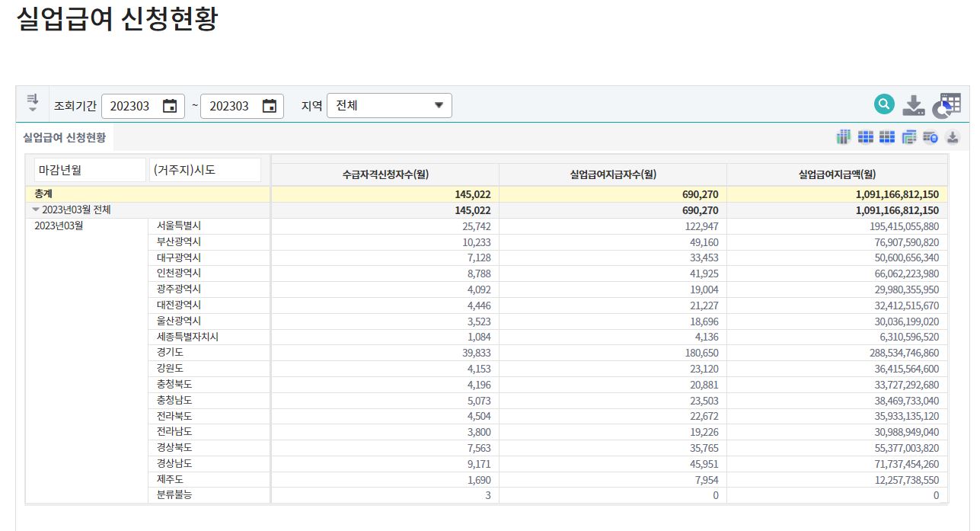Click the layered tables icon
Image resolution: width=980 pixels, height=531 pixels.
pyautogui.click(x=908, y=137)
